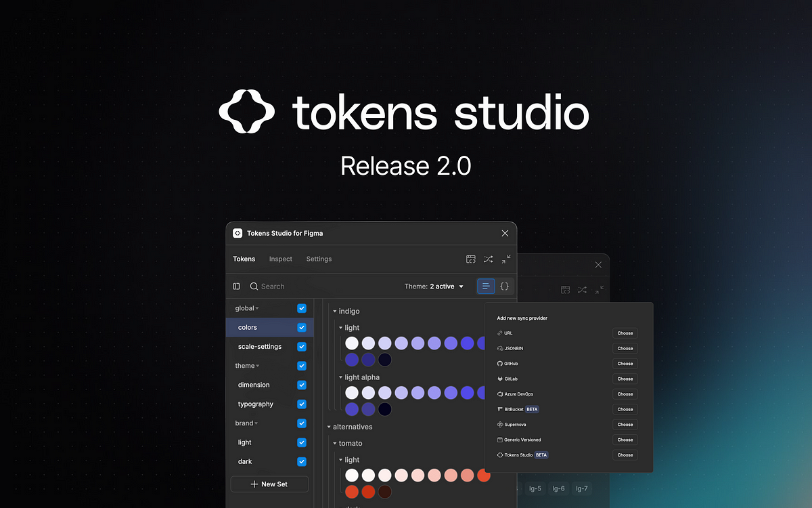Click the Supernova sync provider icon

(501, 424)
